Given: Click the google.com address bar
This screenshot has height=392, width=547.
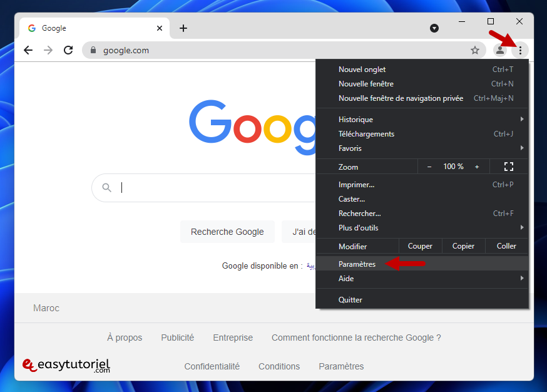Looking at the screenshot, I should point(284,50).
